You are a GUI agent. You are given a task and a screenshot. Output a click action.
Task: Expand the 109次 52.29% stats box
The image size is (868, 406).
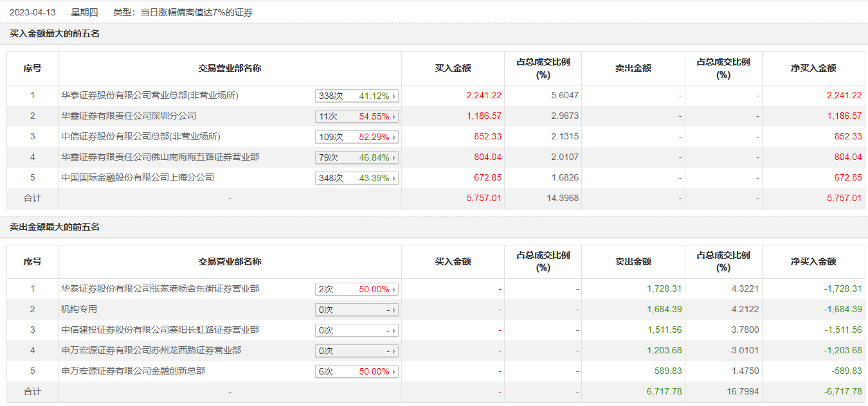357,137
